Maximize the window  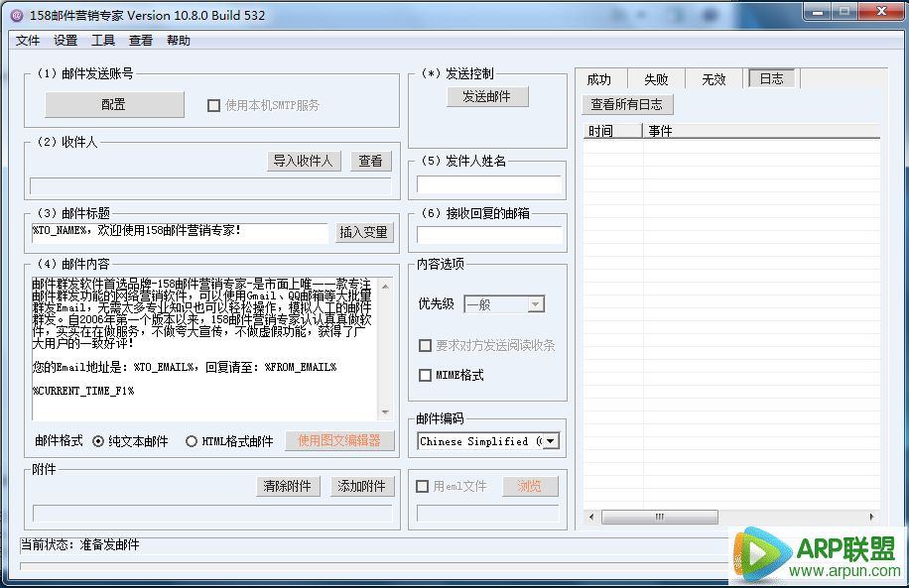click(x=844, y=11)
